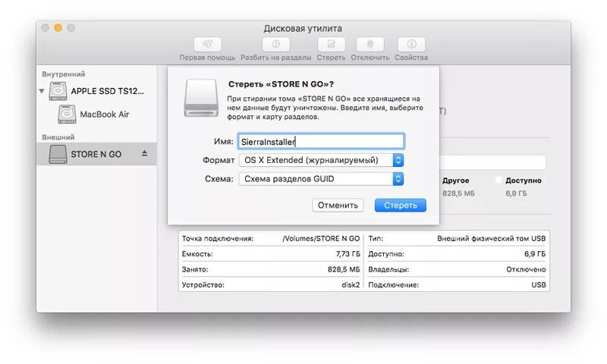This screenshot has width=607, height=364.
Task: Click the /Volumes/STORE N GO mount point value
Action: pyautogui.click(x=321, y=239)
